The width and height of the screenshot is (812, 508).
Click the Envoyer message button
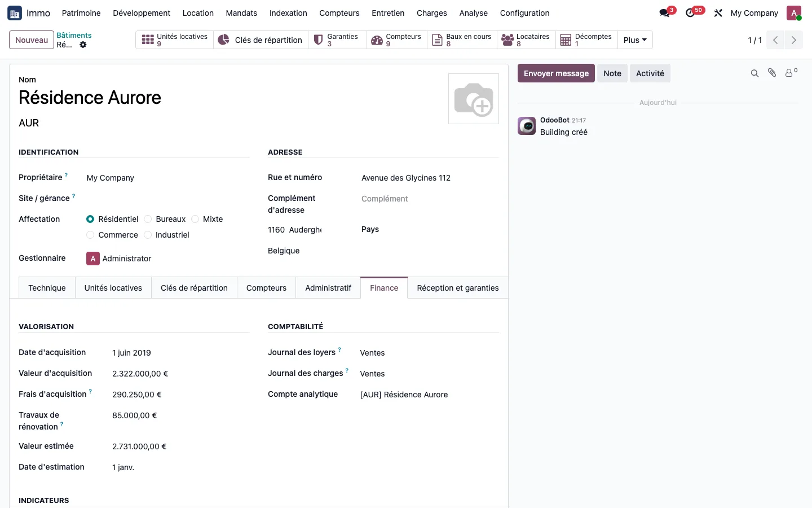[x=556, y=73]
